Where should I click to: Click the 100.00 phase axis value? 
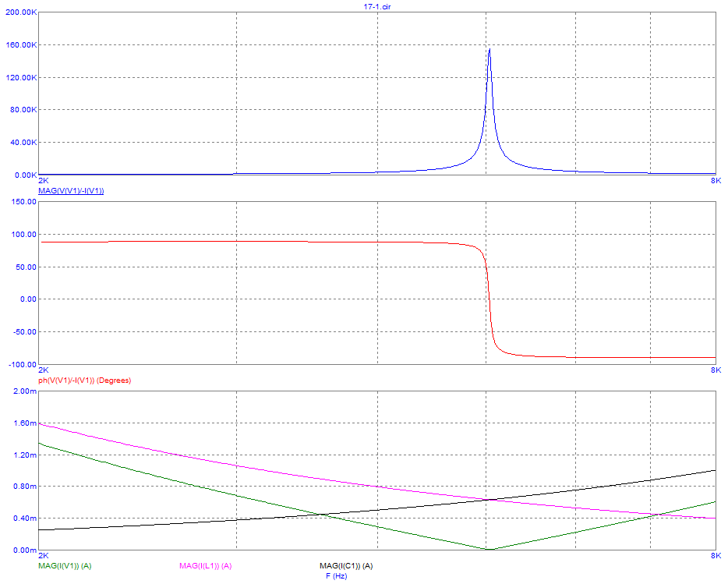coord(25,235)
